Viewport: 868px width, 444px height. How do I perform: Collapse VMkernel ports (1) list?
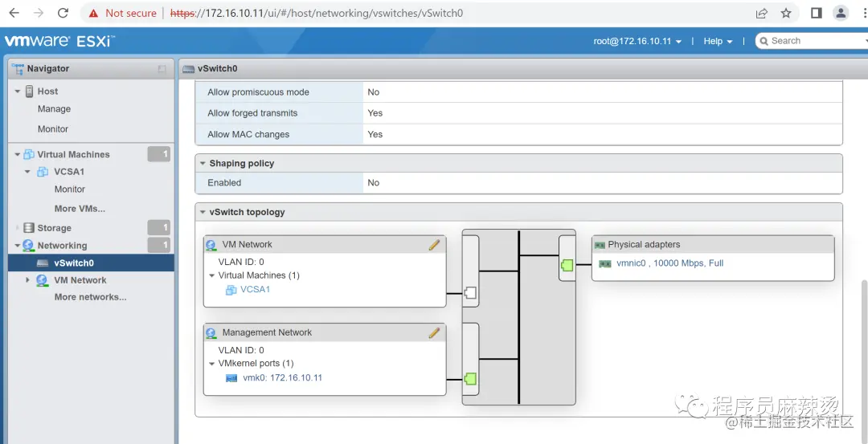(x=211, y=364)
